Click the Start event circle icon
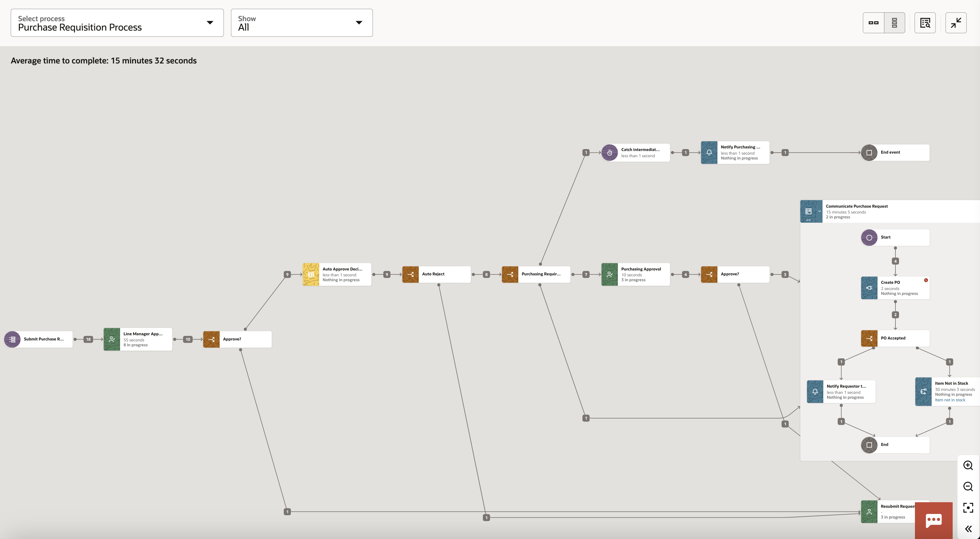Image resolution: width=980 pixels, height=539 pixels. point(869,237)
